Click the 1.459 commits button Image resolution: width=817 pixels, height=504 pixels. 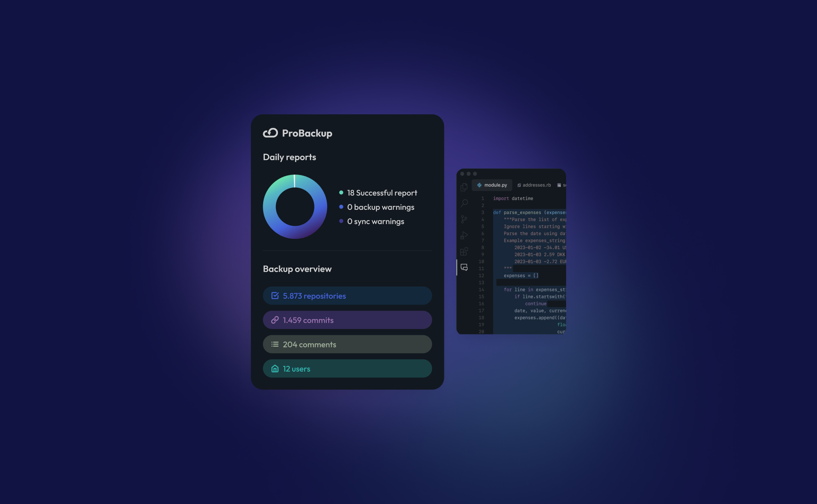tap(347, 320)
